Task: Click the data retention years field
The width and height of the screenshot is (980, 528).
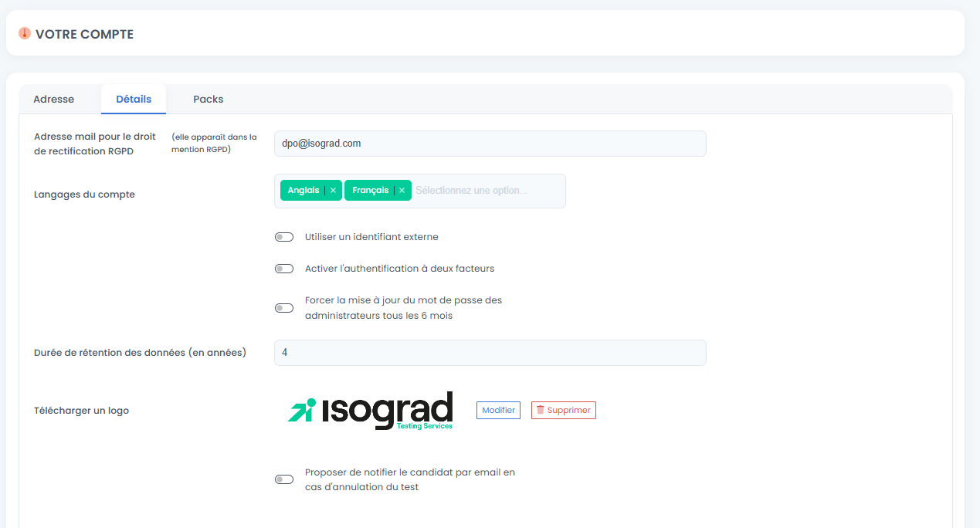Action: (x=490, y=353)
